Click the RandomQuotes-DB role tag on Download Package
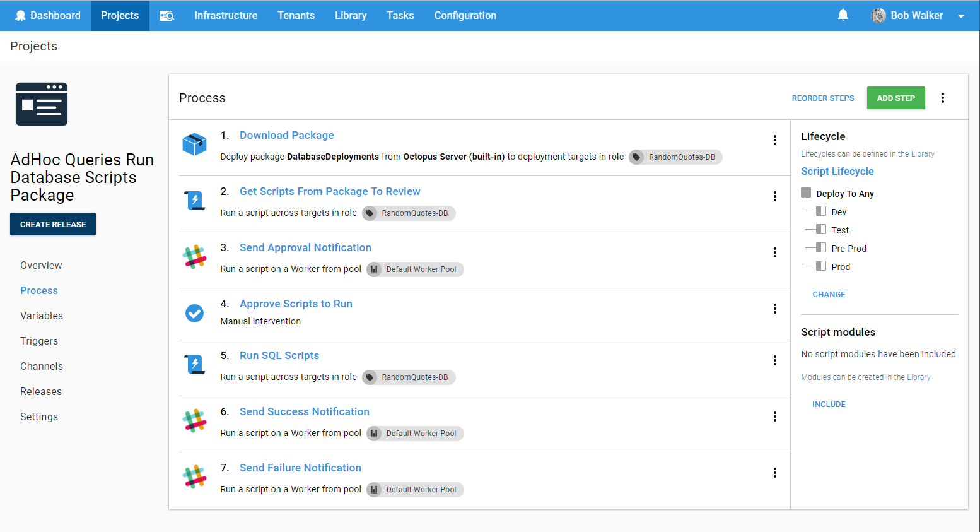Image resolution: width=980 pixels, height=532 pixels. click(x=675, y=157)
